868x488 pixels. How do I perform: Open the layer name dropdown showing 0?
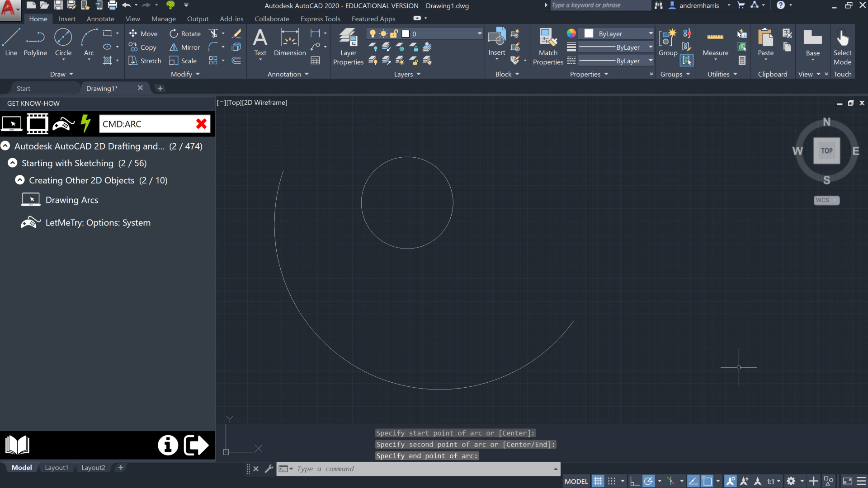coord(479,34)
